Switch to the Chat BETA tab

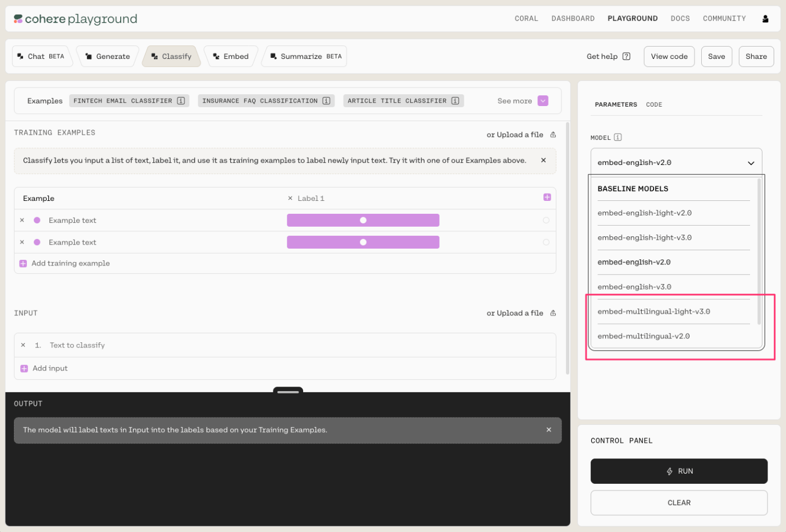(x=42, y=56)
